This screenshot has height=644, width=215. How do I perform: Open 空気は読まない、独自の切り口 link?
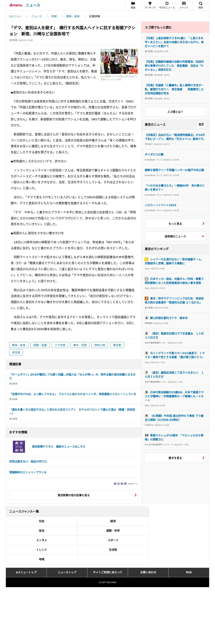tap(28, 461)
